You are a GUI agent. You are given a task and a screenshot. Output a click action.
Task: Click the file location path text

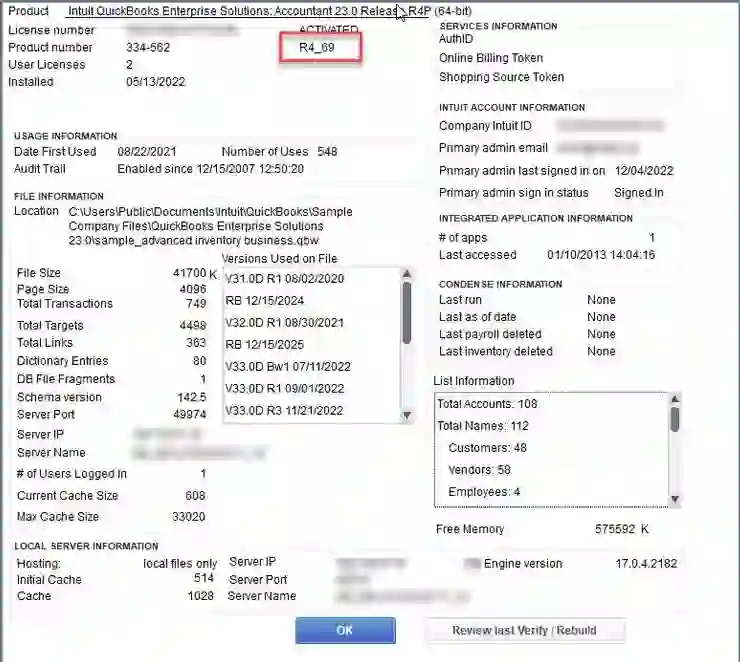point(210,226)
